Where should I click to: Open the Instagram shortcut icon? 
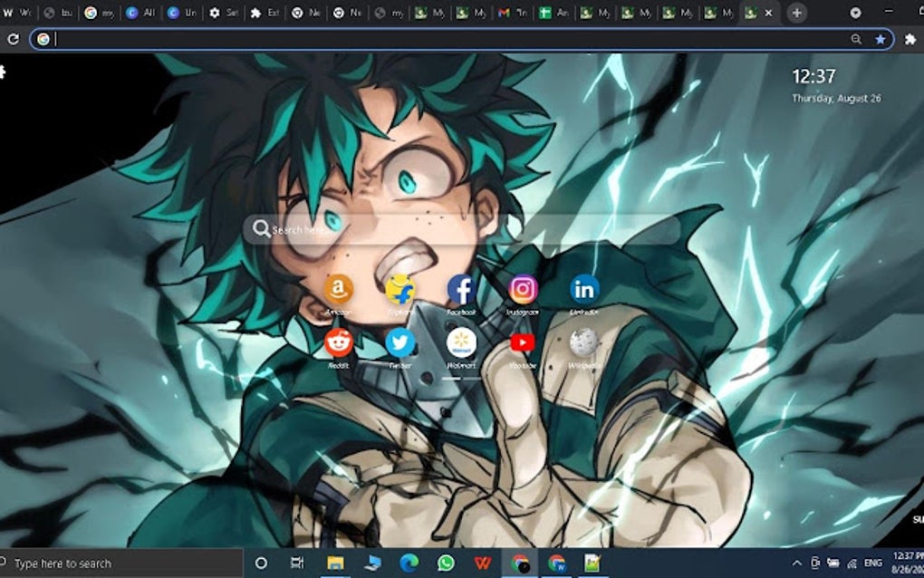(x=524, y=288)
